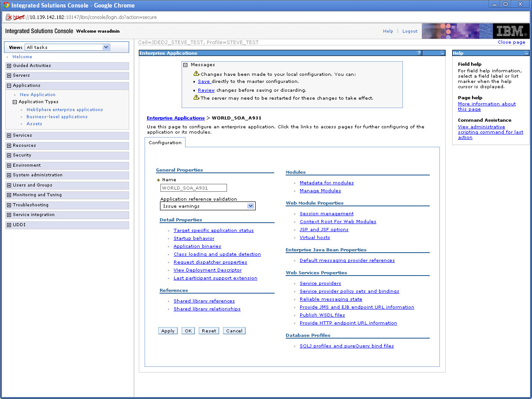Viewport: 532px width, 399px height.
Task: Open Manage Modules link
Action: click(x=320, y=191)
